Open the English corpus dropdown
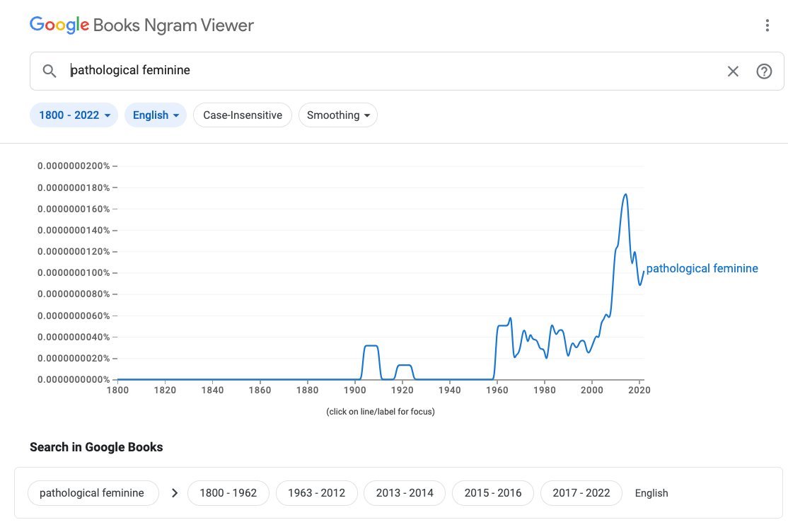Image resolution: width=788 pixels, height=532 pixels. point(155,115)
